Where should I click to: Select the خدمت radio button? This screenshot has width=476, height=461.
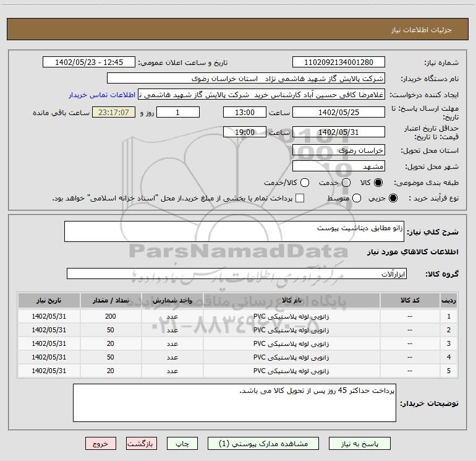(346, 183)
